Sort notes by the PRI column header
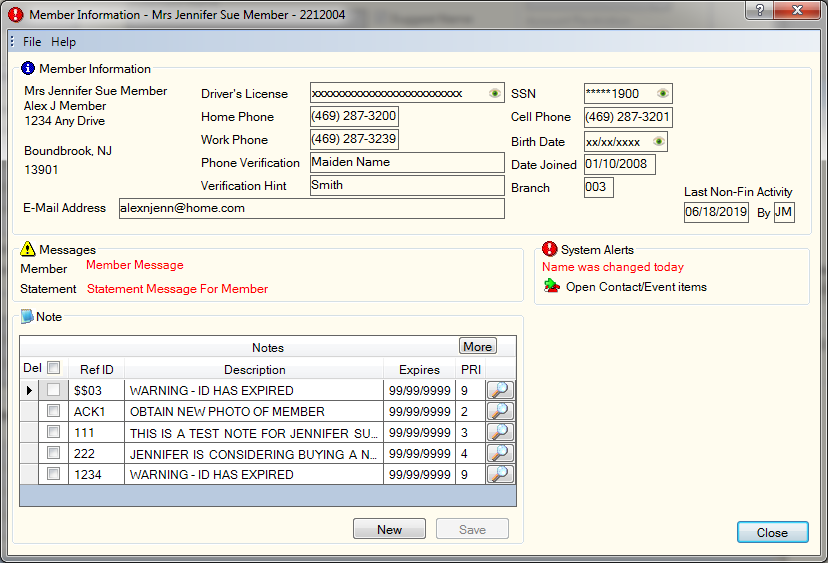828x563 pixels. 471,369
